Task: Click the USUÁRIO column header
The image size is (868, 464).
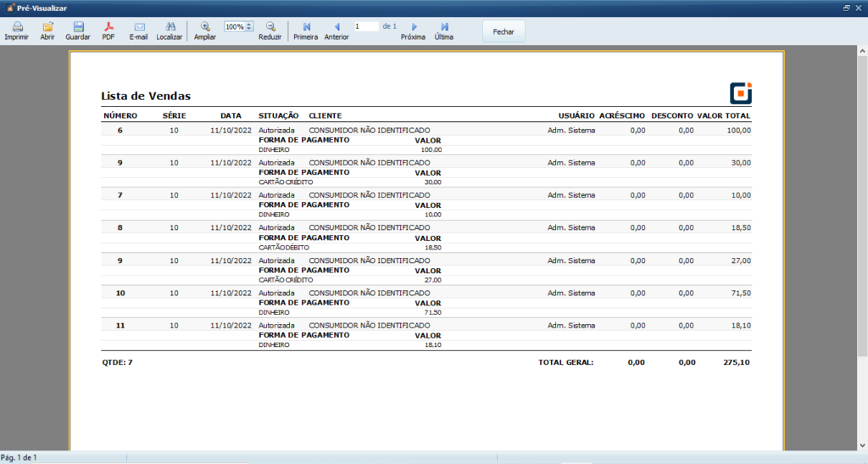Action: [x=576, y=115]
